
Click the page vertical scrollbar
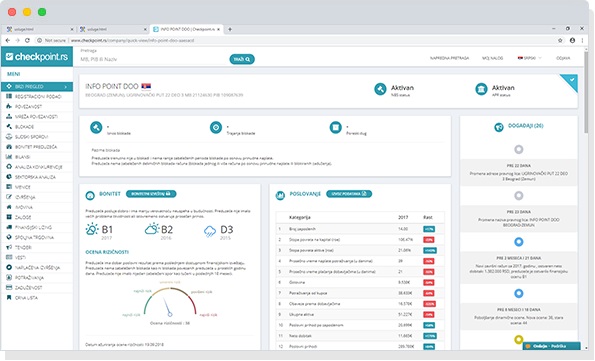pos(587,93)
